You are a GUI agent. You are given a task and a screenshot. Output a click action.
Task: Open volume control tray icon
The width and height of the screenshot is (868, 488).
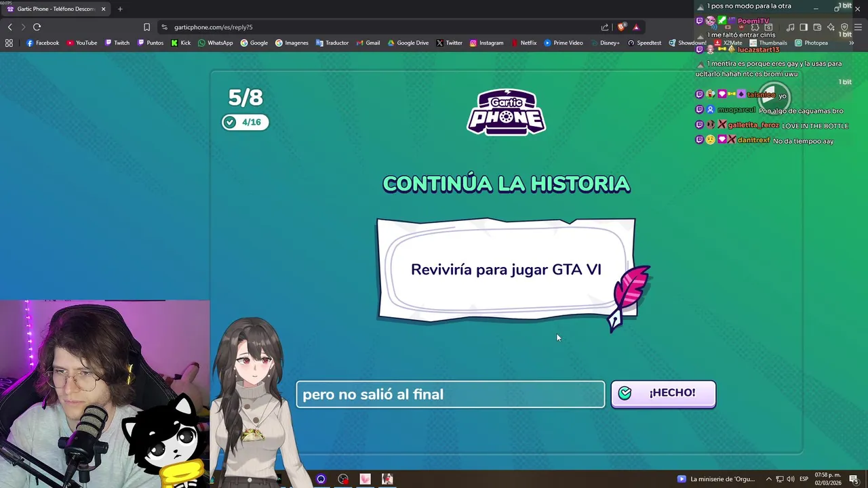pos(791,479)
